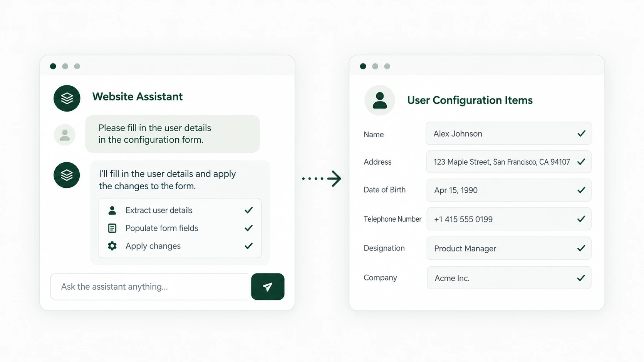Click the assistant avatar beside the "I'll fill in" reply
Screen dimensions: 644x362
click(67, 175)
